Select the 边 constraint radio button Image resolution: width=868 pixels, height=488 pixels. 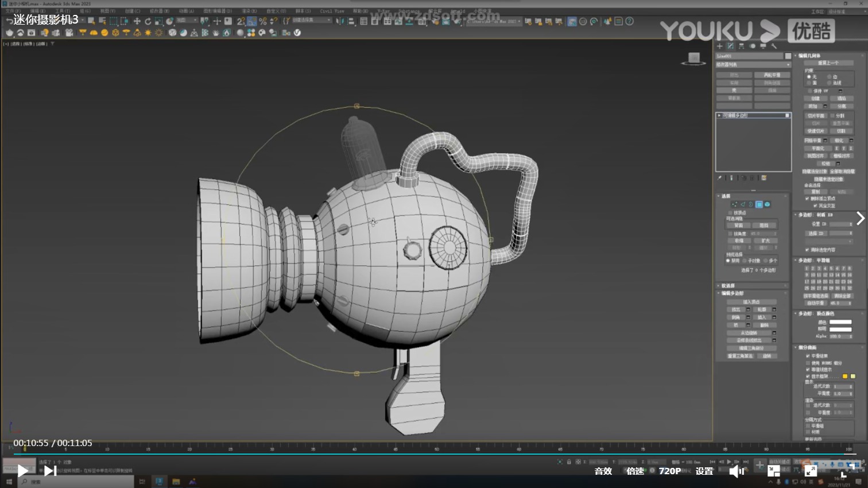830,76
